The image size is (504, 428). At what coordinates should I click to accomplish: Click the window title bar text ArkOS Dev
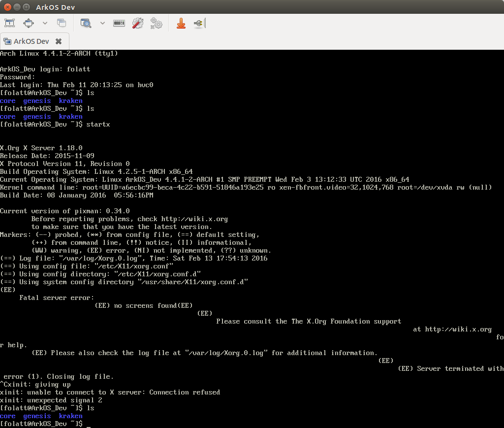pyautogui.click(x=56, y=7)
